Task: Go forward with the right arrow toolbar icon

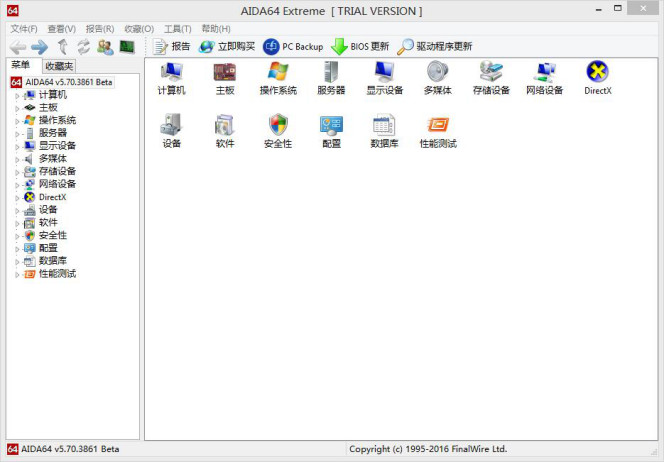Action: pos(39,47)
